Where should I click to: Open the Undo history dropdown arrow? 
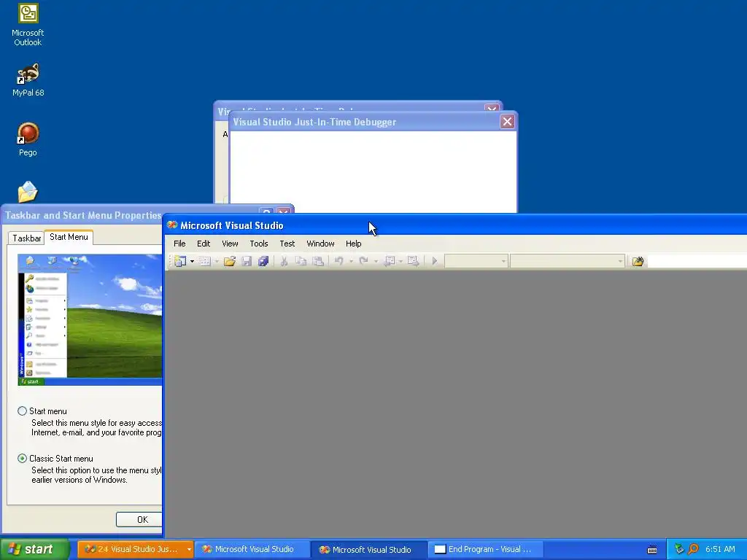click(351, 261)
